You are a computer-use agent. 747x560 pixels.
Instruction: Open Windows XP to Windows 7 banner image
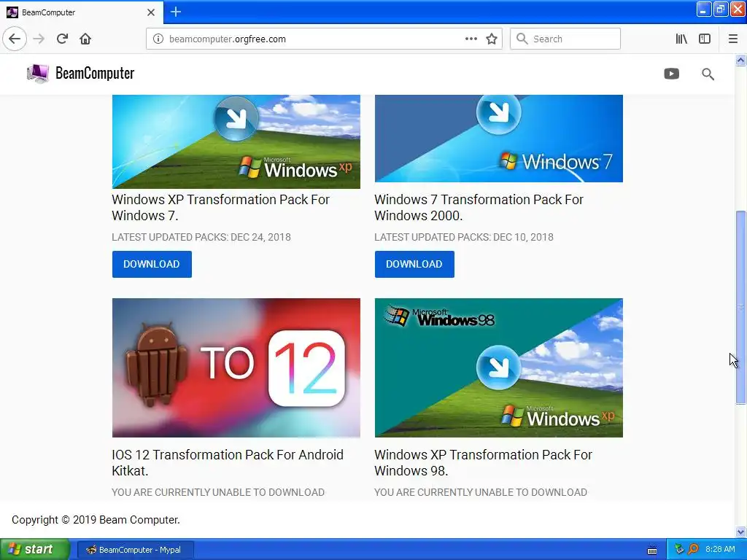[236, 141]
